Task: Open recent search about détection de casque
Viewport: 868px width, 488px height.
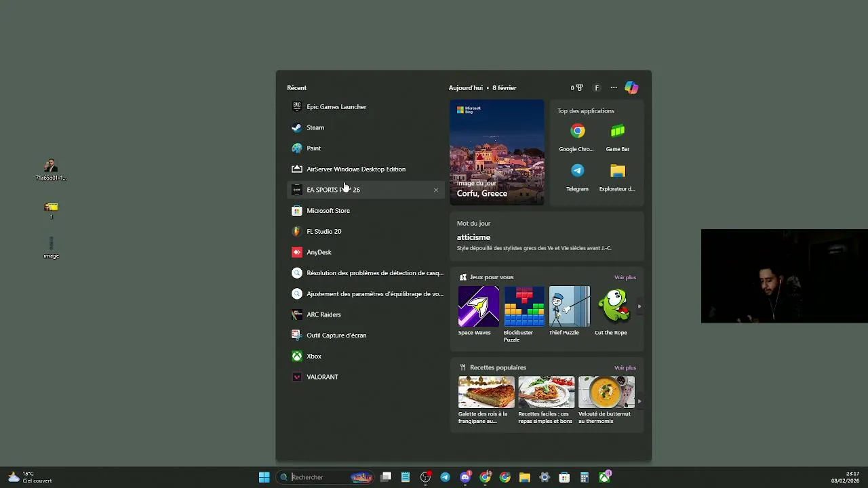Action: click(x=366, y=273)
